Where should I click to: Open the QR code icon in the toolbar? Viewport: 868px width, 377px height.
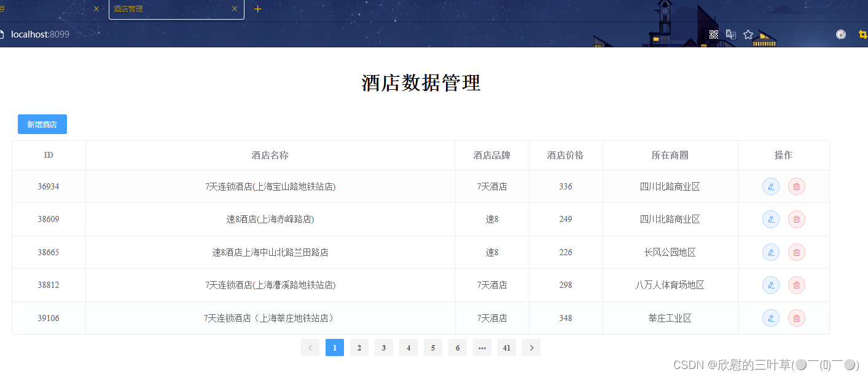tap(713, 34)
